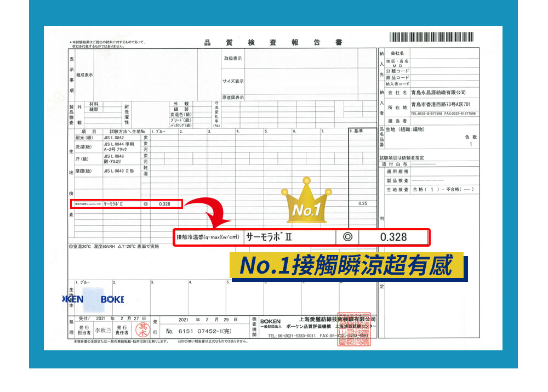The width and height of the screenshot is (548, 392).
Task: Click 上海愛麗紡織技術検験有限公司 text
Action: coord(337,319)
